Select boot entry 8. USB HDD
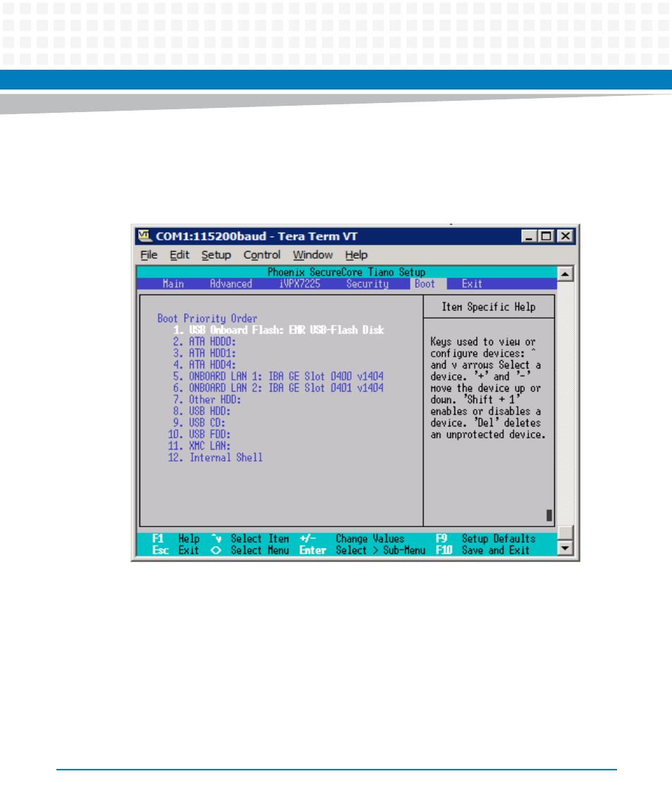 pyautogui.click(x=201, y=411)
